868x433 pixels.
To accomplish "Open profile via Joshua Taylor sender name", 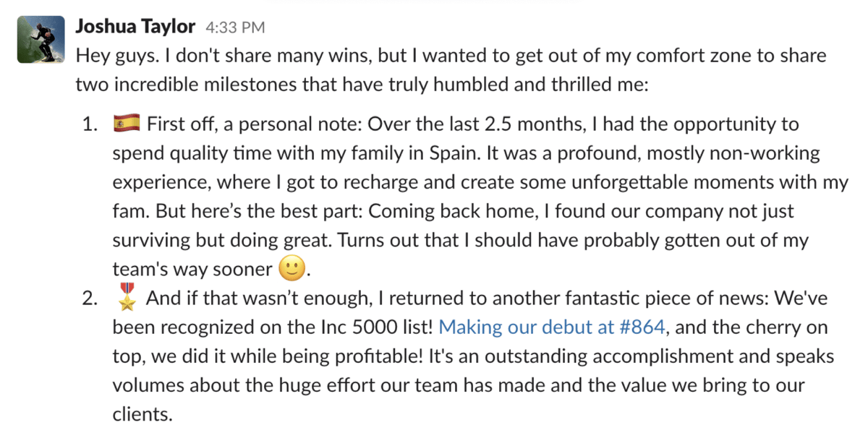I will pos(135,27).
